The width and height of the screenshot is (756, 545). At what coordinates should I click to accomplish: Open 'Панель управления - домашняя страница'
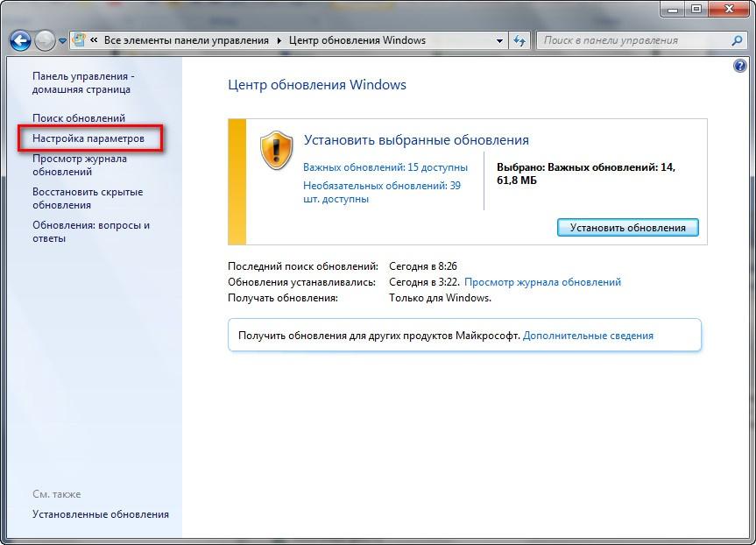(x=83, y=82)
